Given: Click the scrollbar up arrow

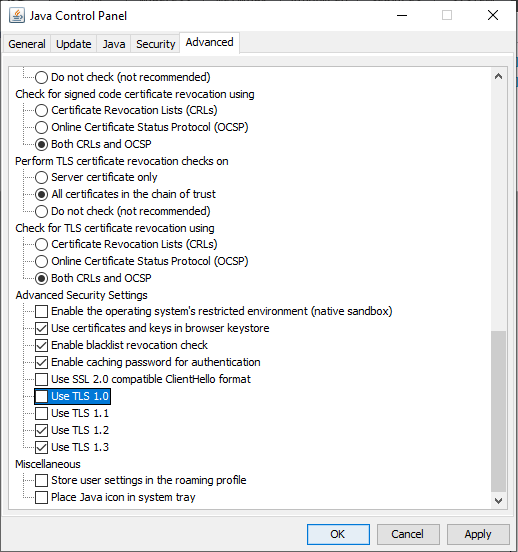Looking at the screenshot, I should pyautogui.click(x=498, y=76).
